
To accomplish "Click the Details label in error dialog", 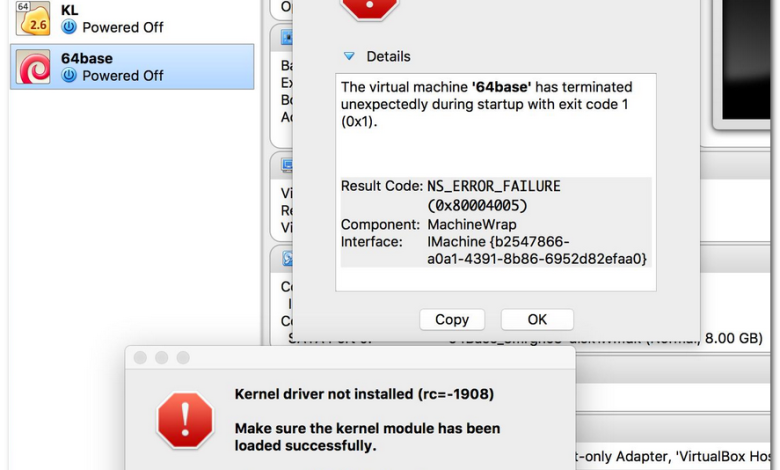I will tap(388, 57).
